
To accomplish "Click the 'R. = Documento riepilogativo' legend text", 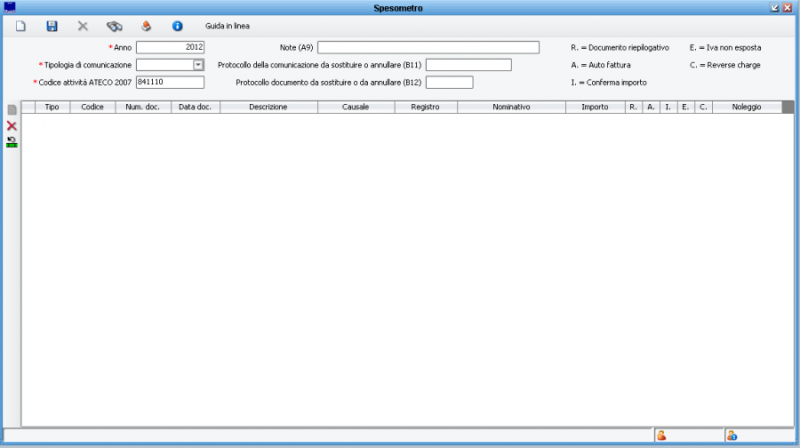I will pyautogui.click(x=620, y=47).
